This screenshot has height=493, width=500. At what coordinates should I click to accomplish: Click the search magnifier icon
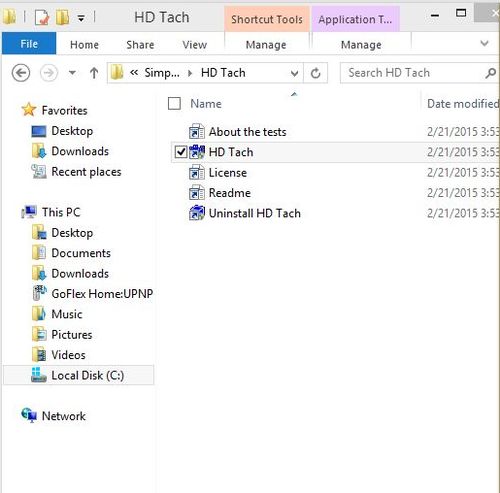[490, 73]
